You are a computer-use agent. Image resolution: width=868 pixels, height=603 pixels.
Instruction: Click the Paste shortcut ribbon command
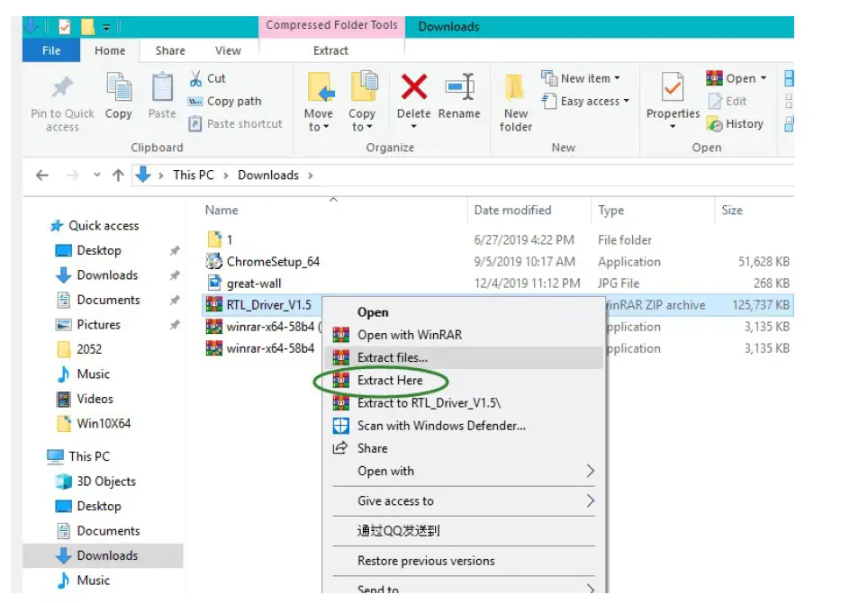(235, 123)
